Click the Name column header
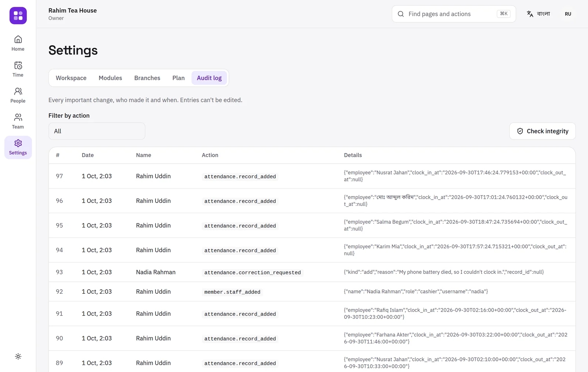This screenshot has height=372, width=588. [144, 155]
